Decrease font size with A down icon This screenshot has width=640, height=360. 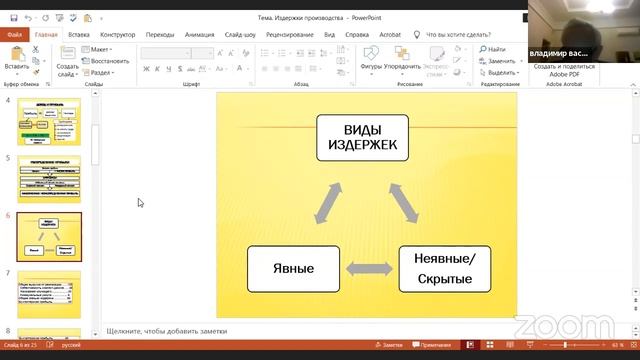click(231, 53)
